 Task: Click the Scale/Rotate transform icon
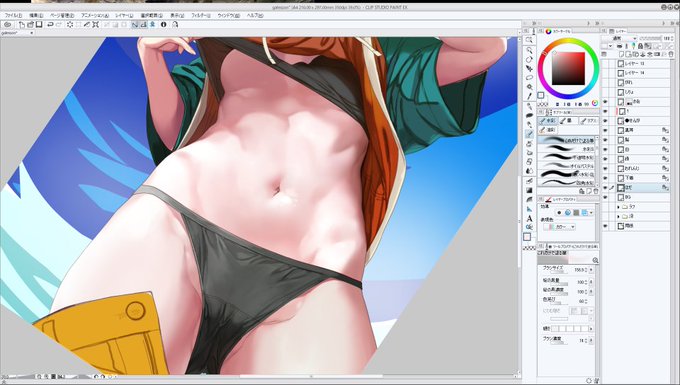point(96,25)
